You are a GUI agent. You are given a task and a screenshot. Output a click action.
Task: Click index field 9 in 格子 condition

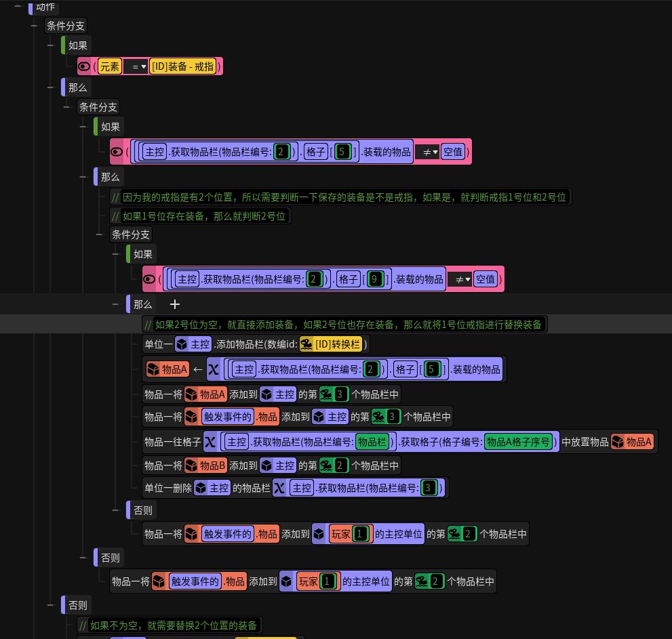pos(374,279)
